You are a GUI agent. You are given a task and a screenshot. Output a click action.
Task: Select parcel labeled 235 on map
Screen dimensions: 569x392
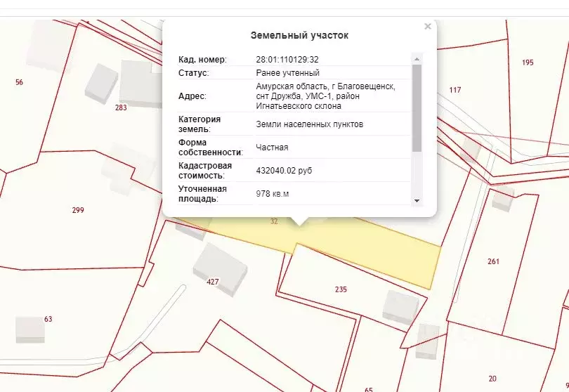[341, 289]
